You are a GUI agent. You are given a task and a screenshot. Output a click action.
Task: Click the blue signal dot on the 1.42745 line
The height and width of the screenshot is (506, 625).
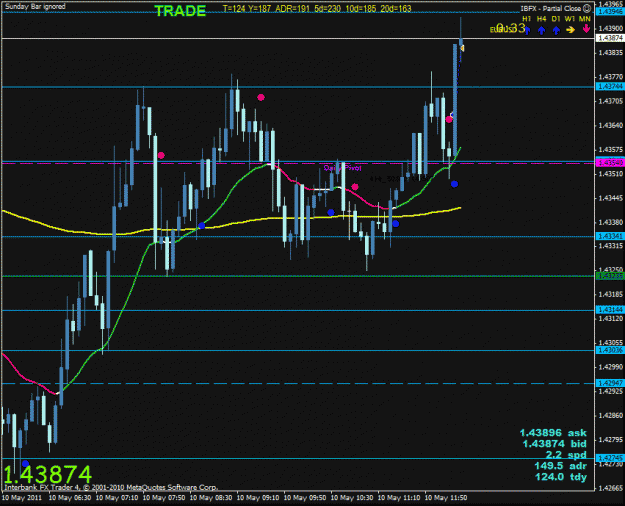tap(26, 463)
